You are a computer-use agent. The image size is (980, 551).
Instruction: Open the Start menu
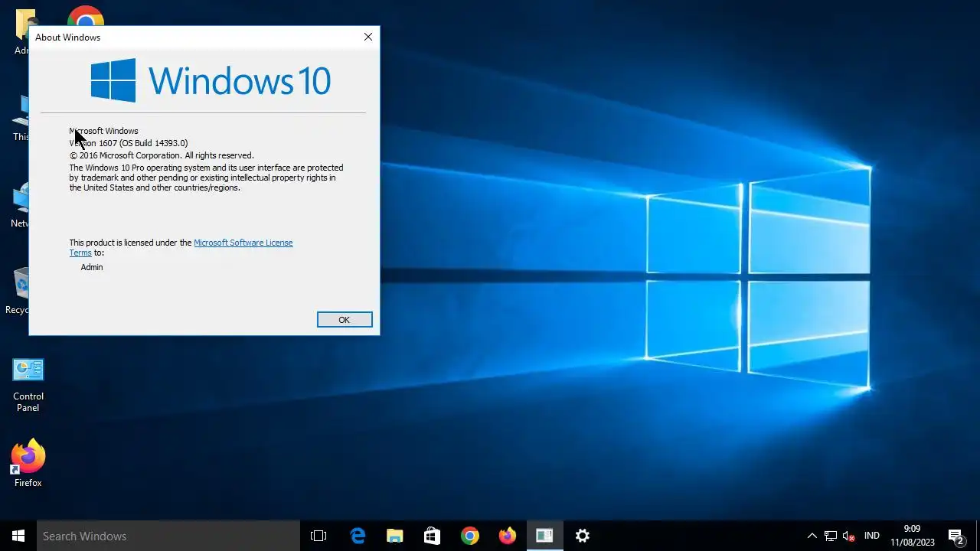pyautogui.click(x=18, y=536)
